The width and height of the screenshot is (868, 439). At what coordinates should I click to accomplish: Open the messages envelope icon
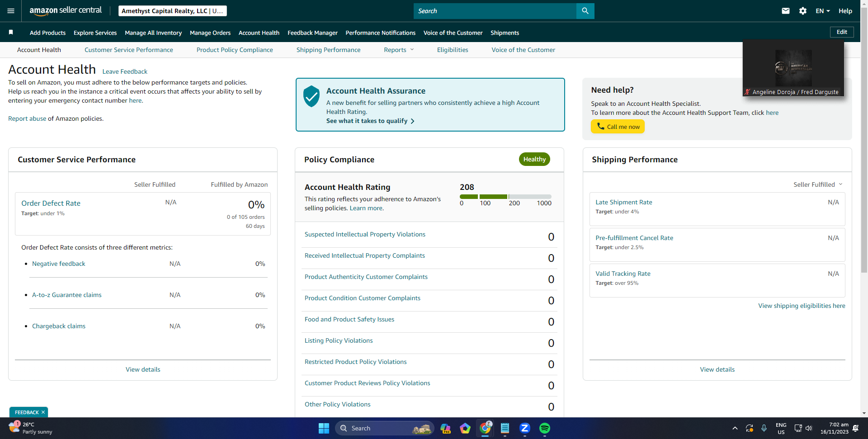pos(786,11)
